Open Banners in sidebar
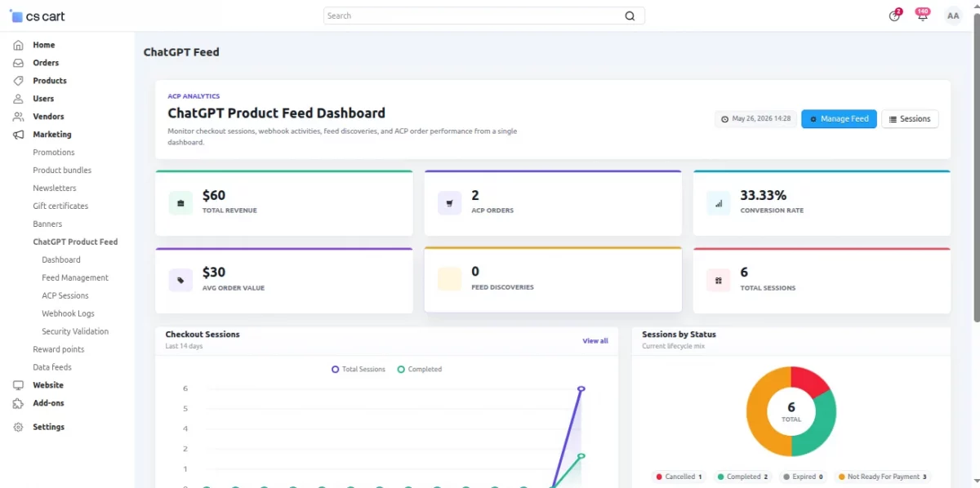 tap(47, 224)
